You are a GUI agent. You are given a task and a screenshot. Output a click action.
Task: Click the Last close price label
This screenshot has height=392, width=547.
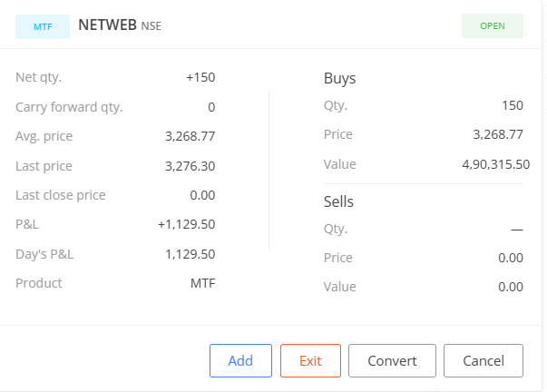click(61, 195)
